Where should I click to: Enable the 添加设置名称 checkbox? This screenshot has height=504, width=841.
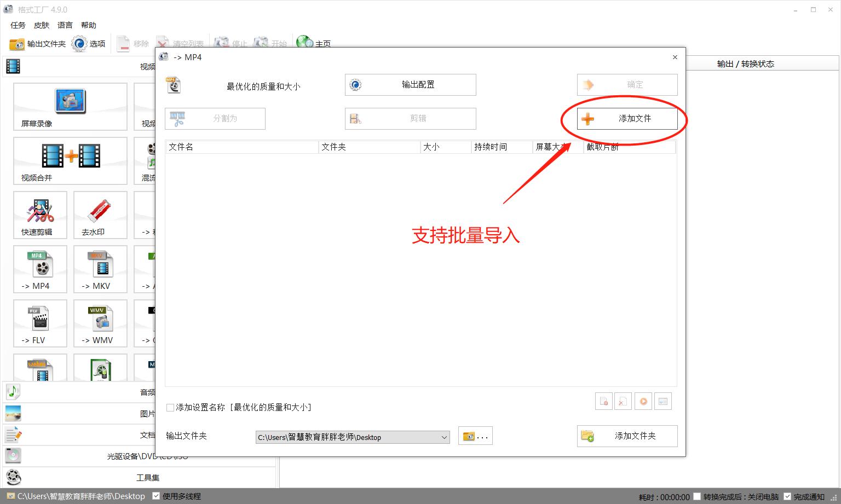(170, 407)
